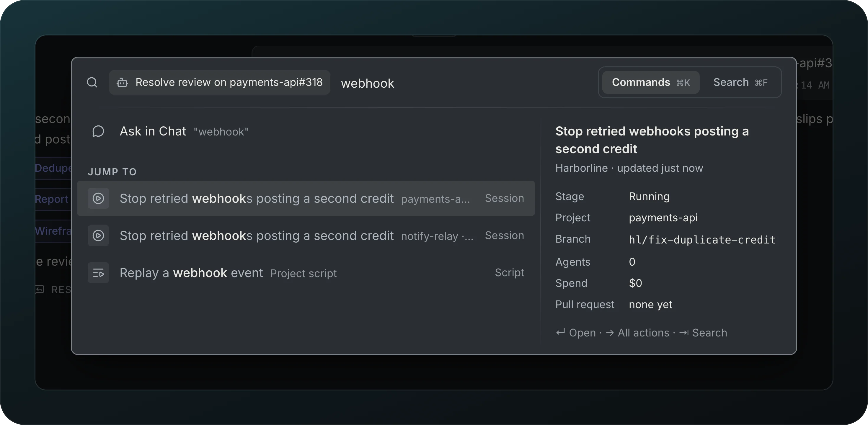
Task: Click the Spend $0 value
Action: 635,283
